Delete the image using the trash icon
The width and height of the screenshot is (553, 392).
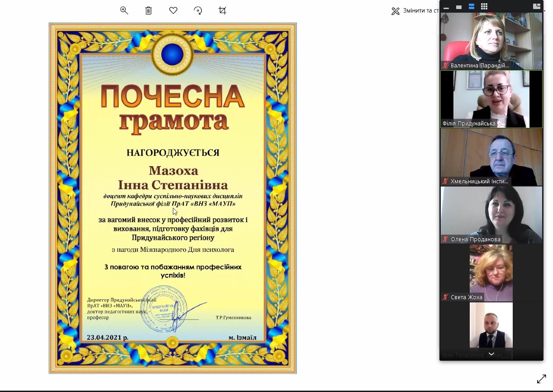point(148,10)
